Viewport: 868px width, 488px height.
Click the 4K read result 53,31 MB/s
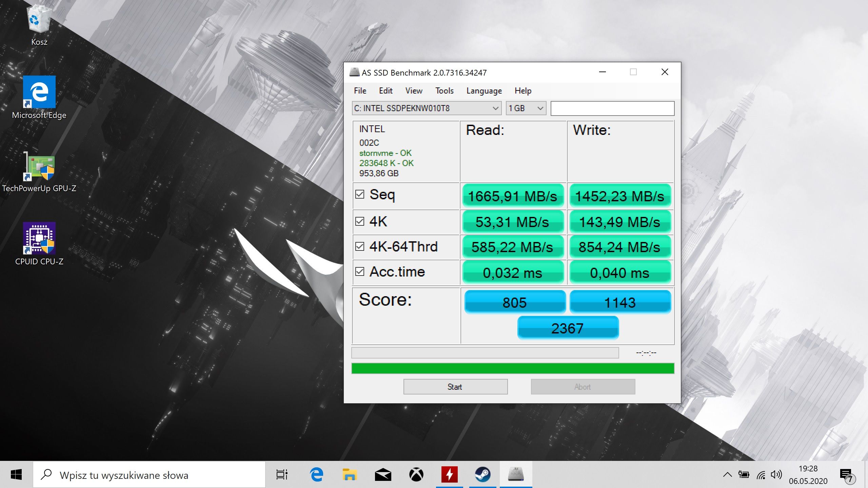pos(513,222)
